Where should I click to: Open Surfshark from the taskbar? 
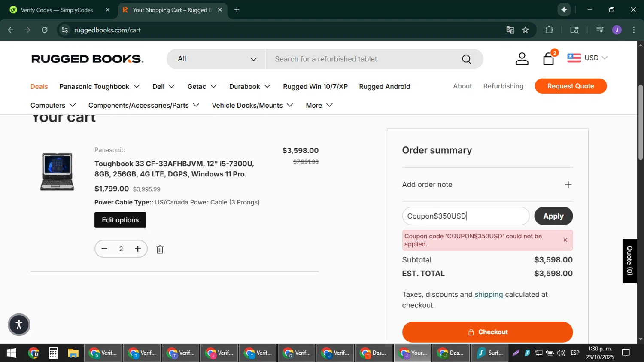click(x=490, y=353)
